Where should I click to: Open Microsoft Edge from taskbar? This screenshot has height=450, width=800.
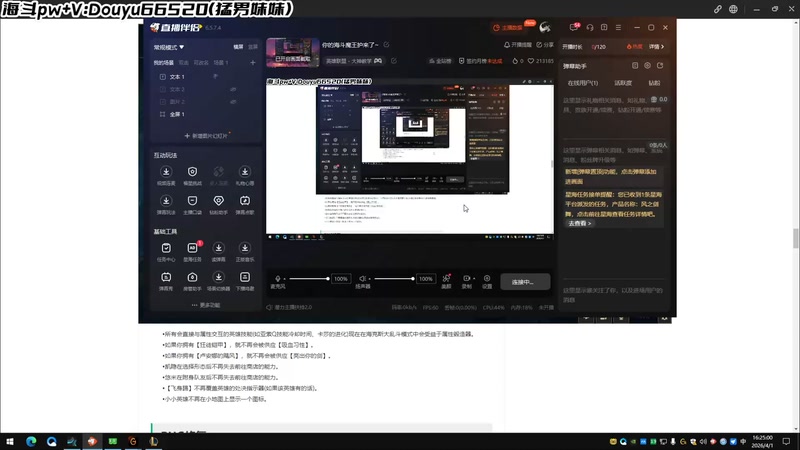click(x=31, y=441)
